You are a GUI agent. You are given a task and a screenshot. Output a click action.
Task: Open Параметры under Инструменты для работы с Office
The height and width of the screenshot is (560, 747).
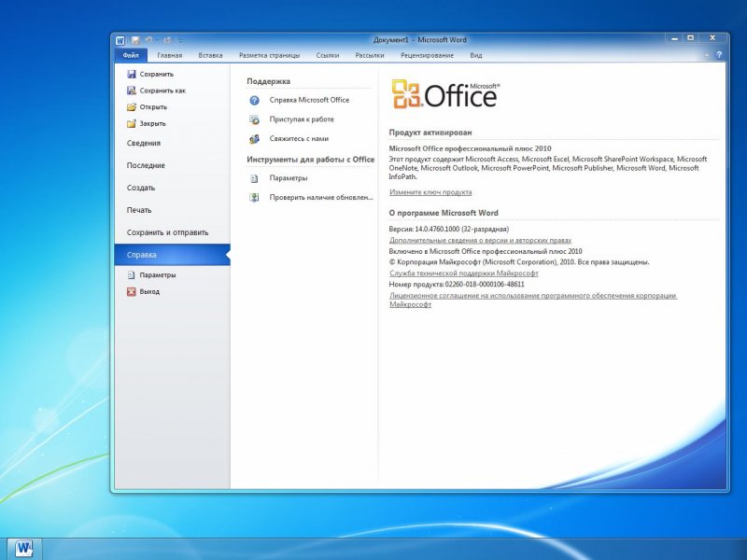click(x=278, y=178)
